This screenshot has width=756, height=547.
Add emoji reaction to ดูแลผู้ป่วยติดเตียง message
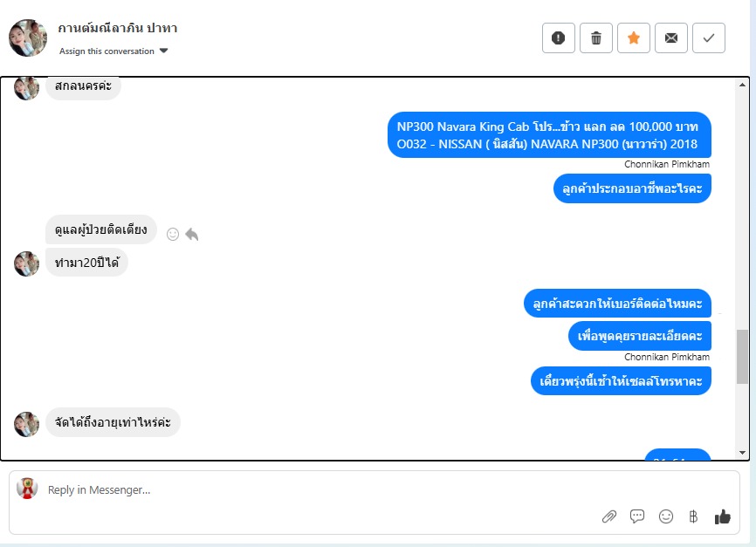(173, 234)
